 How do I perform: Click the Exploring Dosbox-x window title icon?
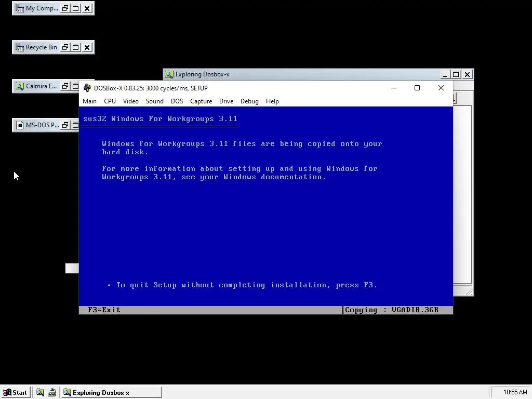169,74
